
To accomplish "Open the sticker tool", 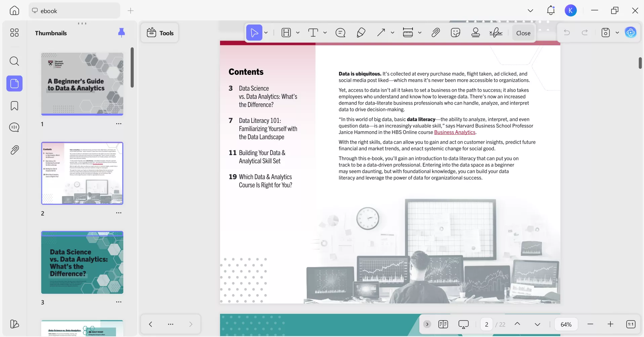I will (x=455, y=33).
